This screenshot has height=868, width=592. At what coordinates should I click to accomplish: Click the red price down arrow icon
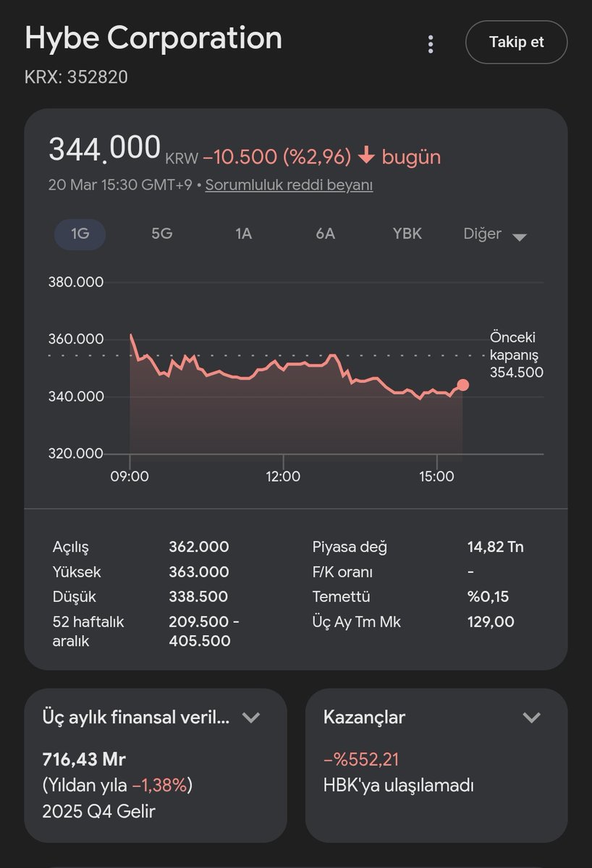[366, 156]
